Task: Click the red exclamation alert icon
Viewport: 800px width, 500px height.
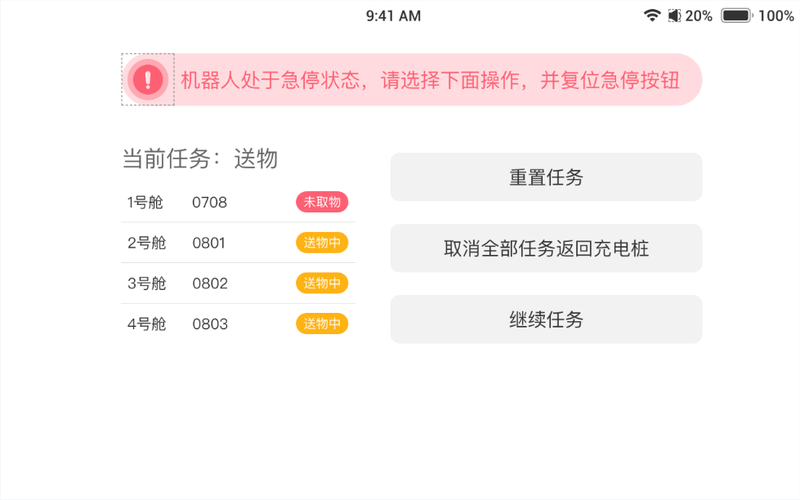Action: [148, 80]
